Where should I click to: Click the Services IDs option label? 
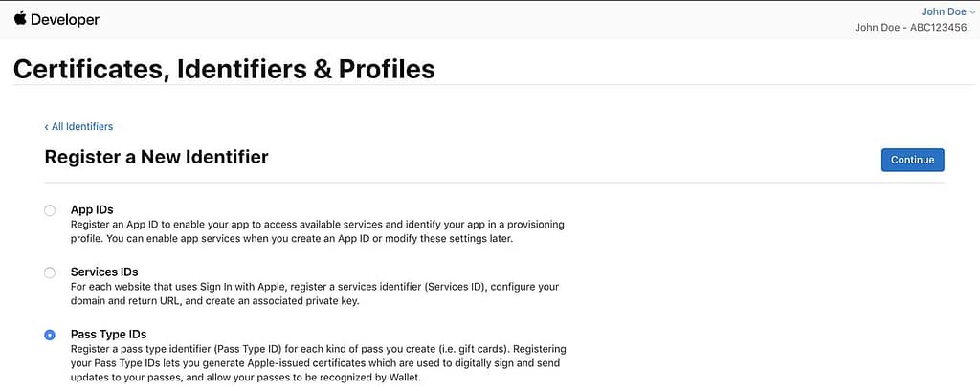104,272
